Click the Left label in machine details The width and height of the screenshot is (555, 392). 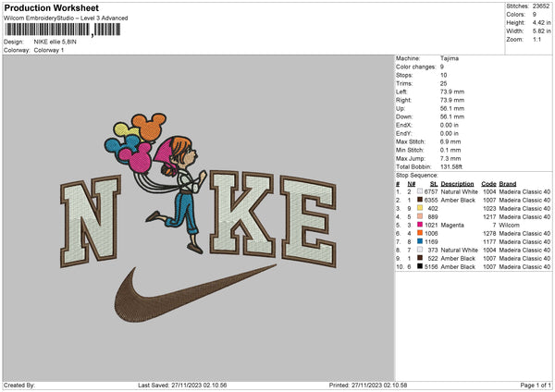[401, 92]
